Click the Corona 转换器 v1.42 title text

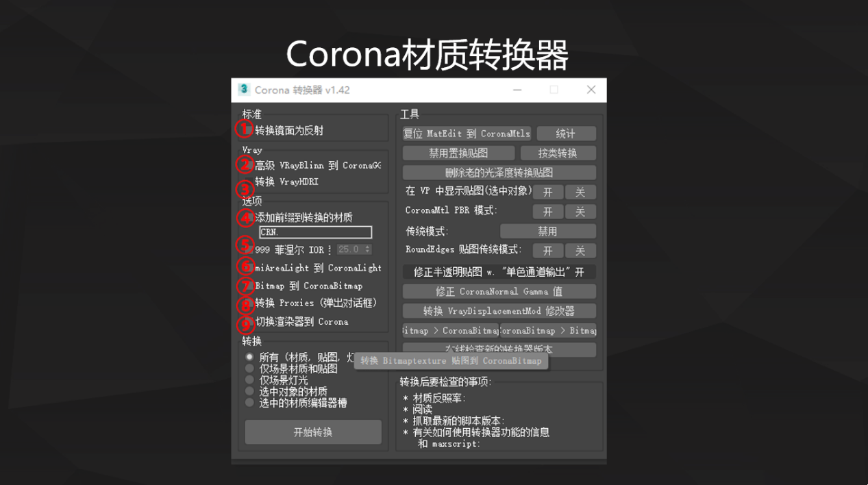point(302,90)
